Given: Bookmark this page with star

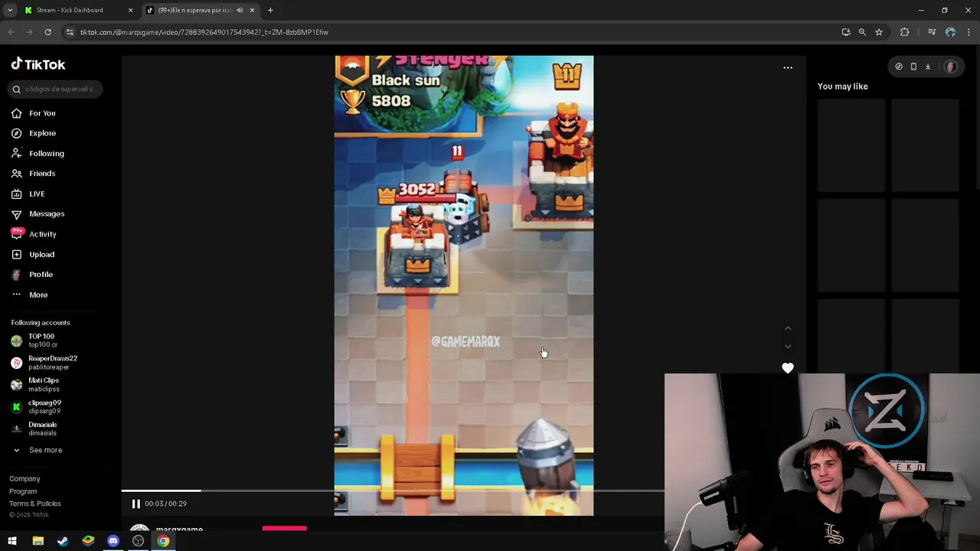Looking at the screenshot, I should pos(879,32).
